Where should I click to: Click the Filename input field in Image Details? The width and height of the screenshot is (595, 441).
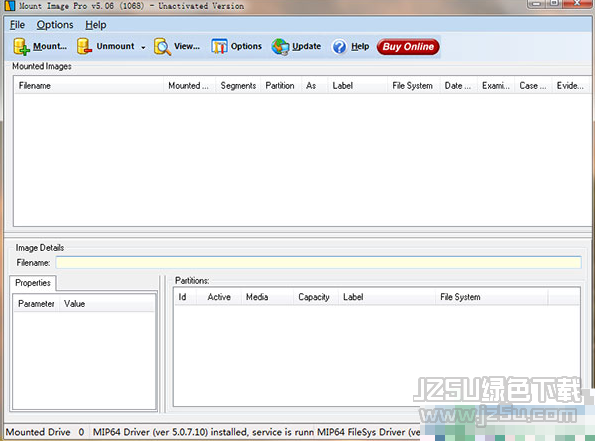[x=318, y=263]
